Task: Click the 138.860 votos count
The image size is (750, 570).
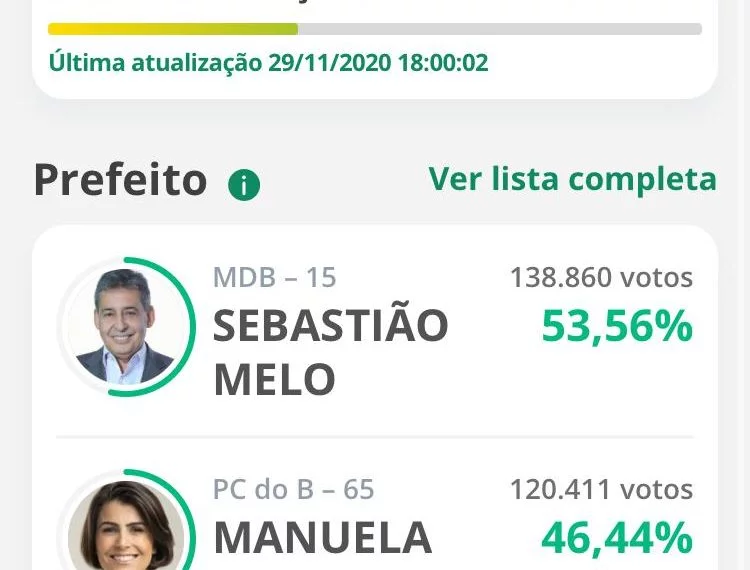Action: 602,277
